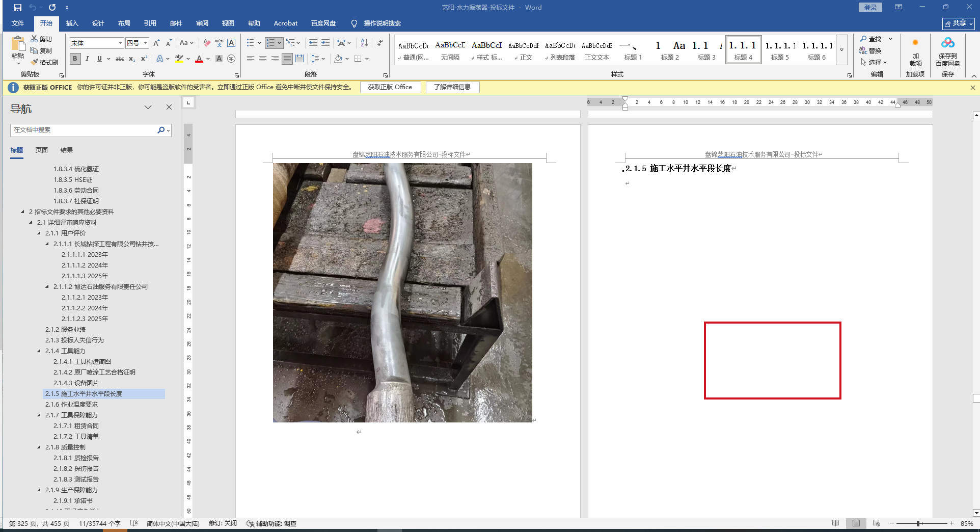Center-align the paragraph text
The width and height of the screenshot is (980, 532).
click(263, 59)
